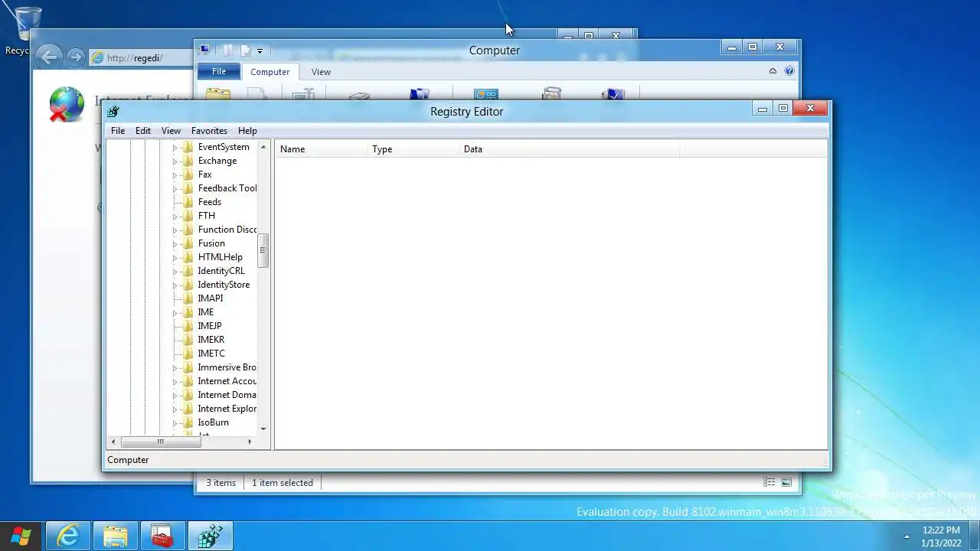Select the Exchange folder icon
980x551 pixels.
click(188, 161)
